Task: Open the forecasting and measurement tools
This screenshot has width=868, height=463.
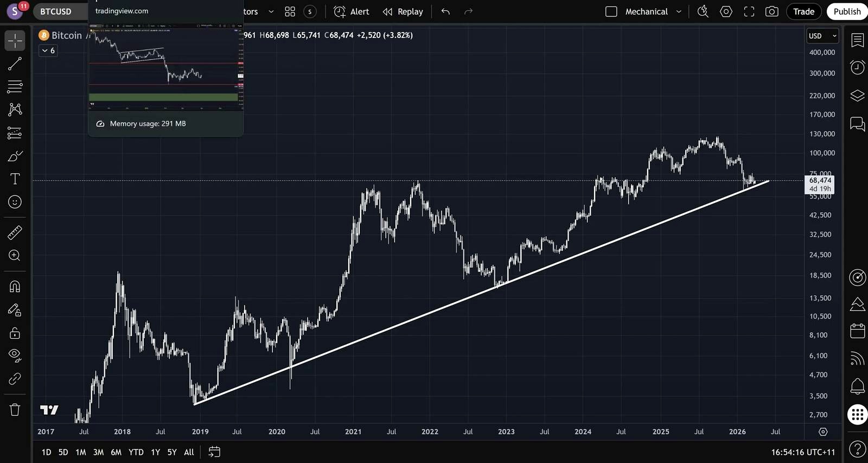Action: click(15, 132)
